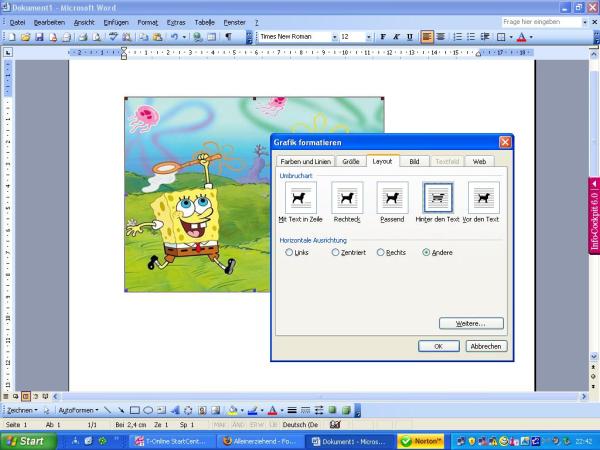The width and height of the screenshot is (600, 450).
Task: Select the 'Rechts' alignment radio button
Action: pos(380,252)
